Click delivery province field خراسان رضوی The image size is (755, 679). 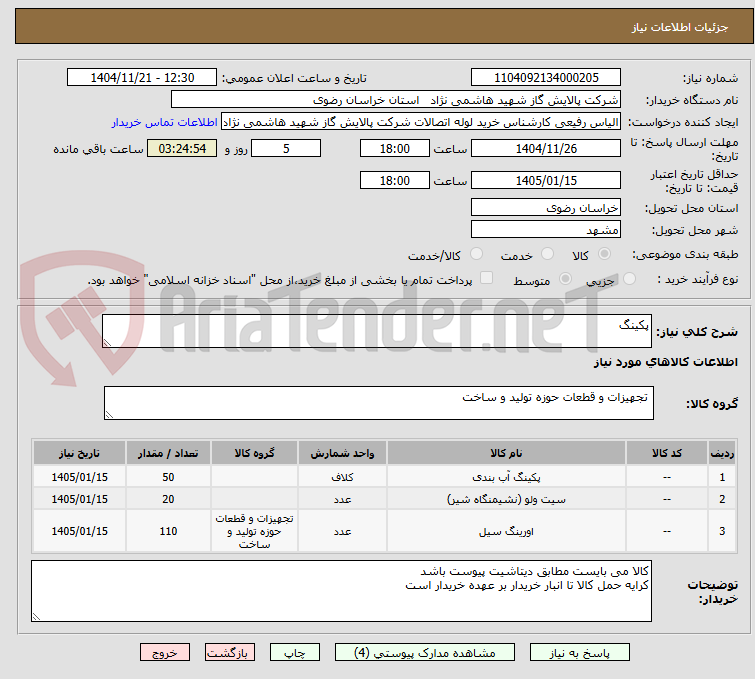(x=546, y=208)
